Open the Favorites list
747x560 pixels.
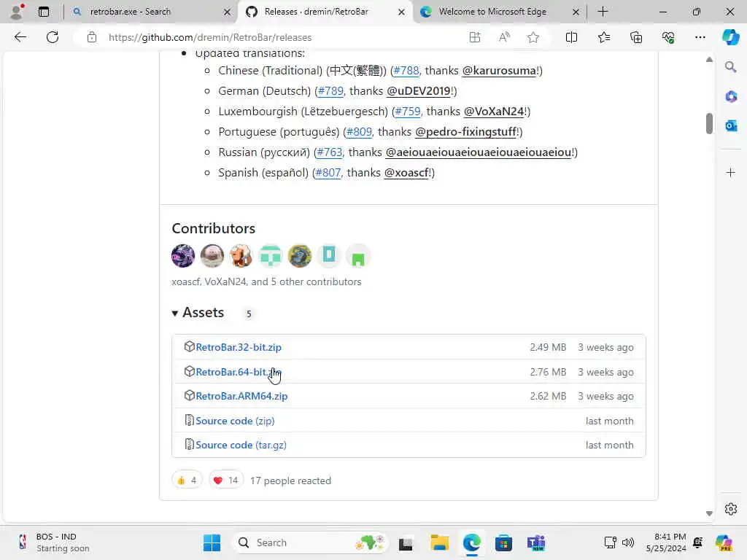point(603,37)
